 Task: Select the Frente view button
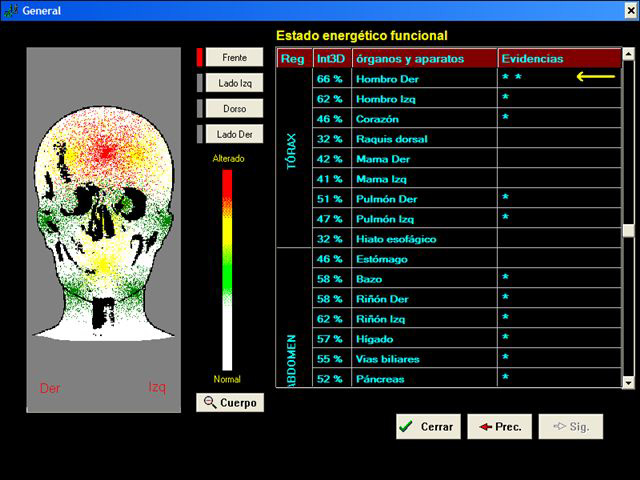pos(234,58)
